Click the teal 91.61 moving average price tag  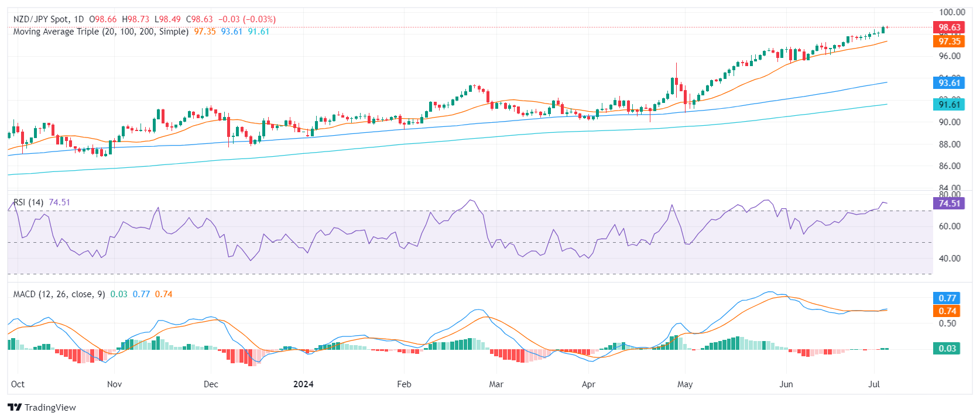948,105
